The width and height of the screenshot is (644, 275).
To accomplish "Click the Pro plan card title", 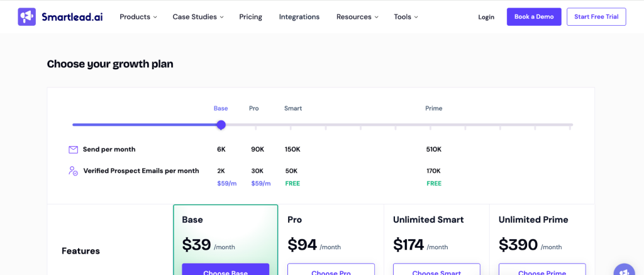I will (x=294, y=220).
